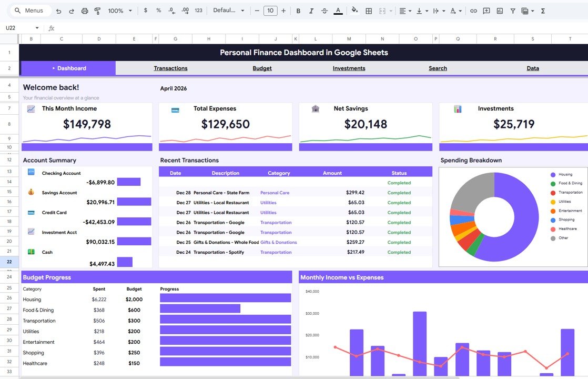Toggle bold formatting
Viewport: 588px width, 379px height.
[x=298, y=10]
